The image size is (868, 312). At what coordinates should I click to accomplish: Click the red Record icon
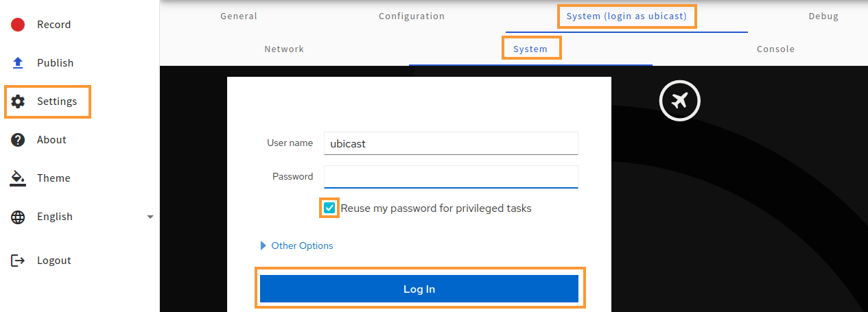tap(18, 25)
